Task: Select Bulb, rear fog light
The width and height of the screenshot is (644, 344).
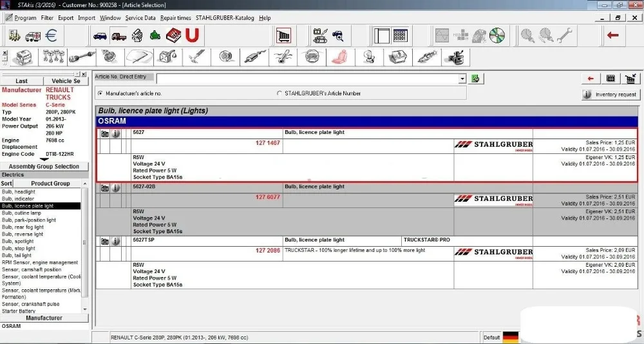Action: coord(23,227)
